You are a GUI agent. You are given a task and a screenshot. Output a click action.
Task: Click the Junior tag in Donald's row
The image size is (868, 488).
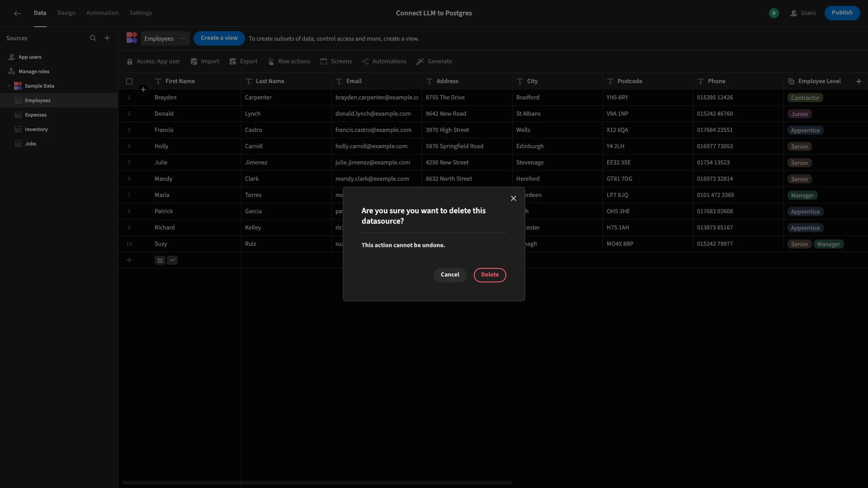(x=799, y=114)
